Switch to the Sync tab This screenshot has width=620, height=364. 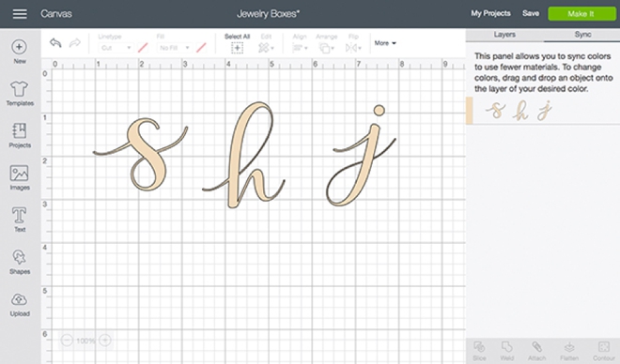[582, 35]
